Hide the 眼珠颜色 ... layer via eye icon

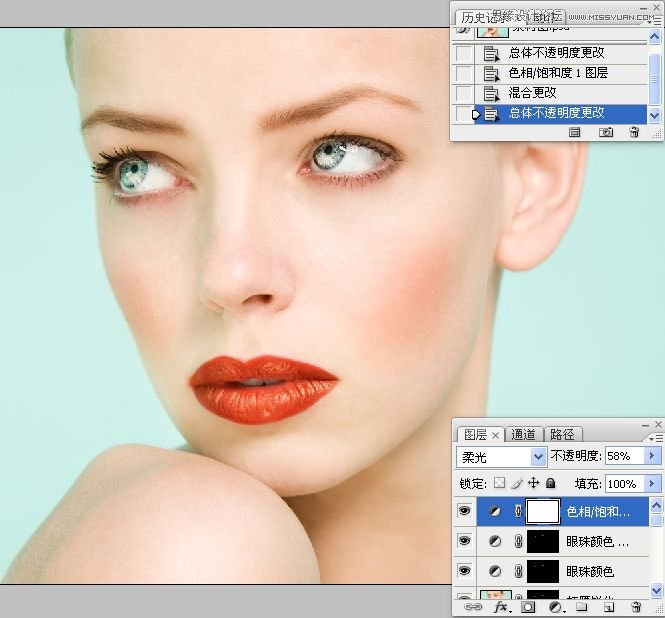pyautogui.click(x=464, y=541)
